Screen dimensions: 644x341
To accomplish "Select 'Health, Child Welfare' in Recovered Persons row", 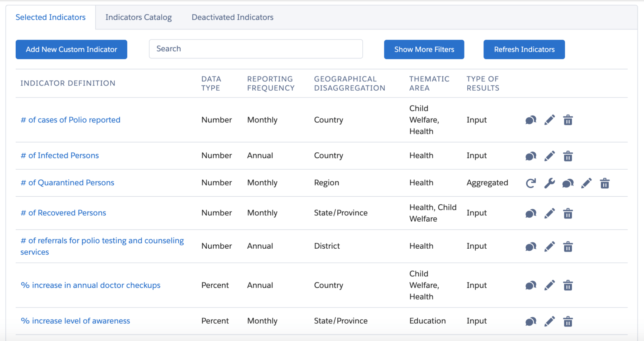I will (x=433, y=213).
